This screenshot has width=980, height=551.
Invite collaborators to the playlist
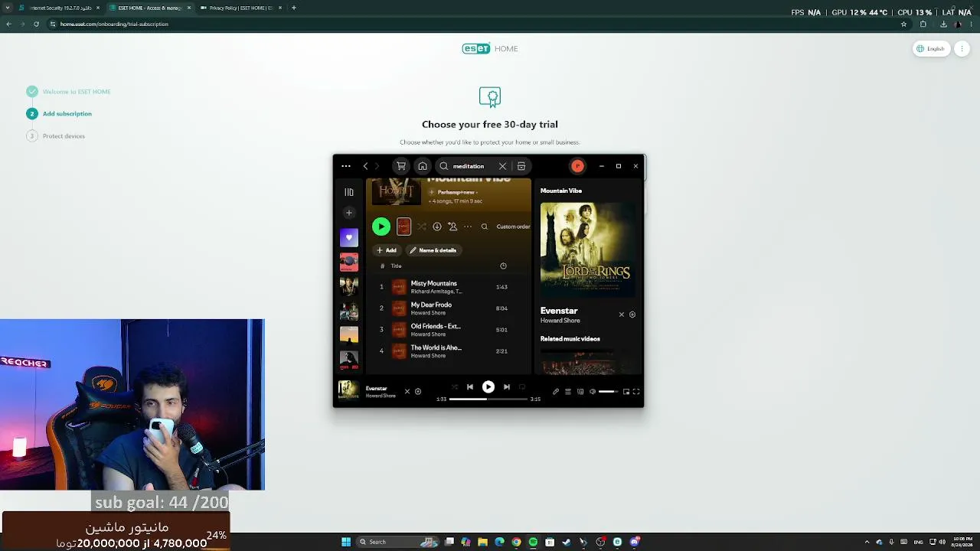[452, 227]
